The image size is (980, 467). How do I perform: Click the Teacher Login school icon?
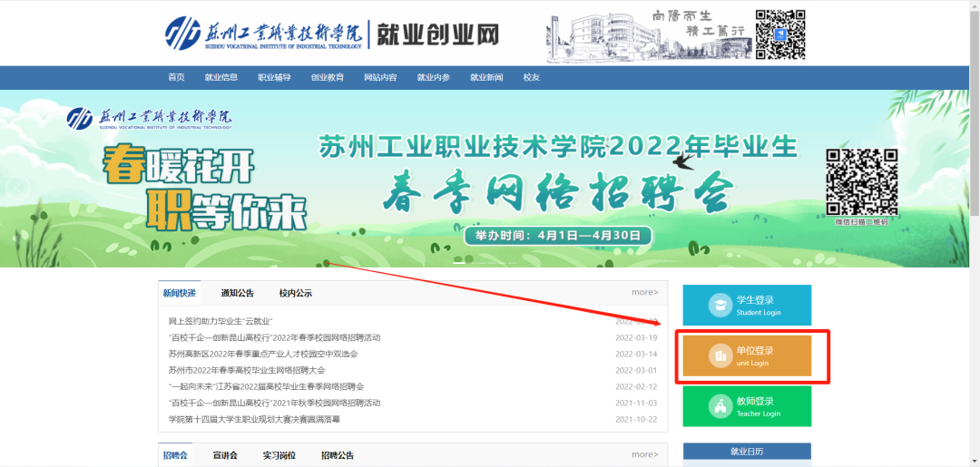point(720,407)
